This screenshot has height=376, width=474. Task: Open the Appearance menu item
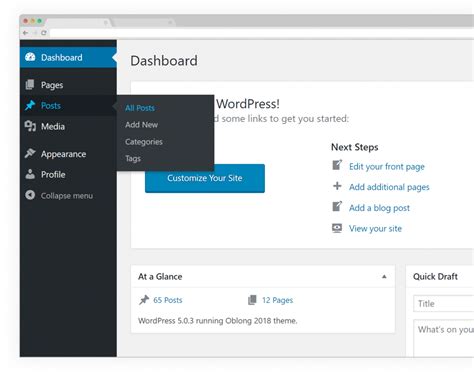pos(68,154)
